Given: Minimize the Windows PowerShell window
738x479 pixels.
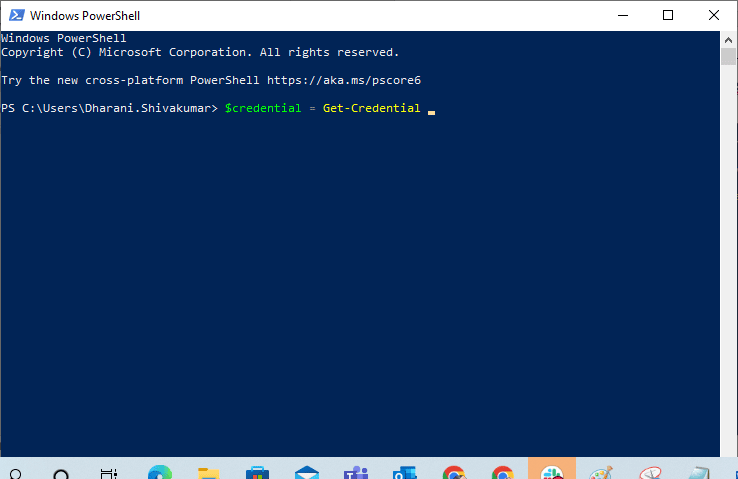Looking at the screenshot, I should click(x=623, y=16).
